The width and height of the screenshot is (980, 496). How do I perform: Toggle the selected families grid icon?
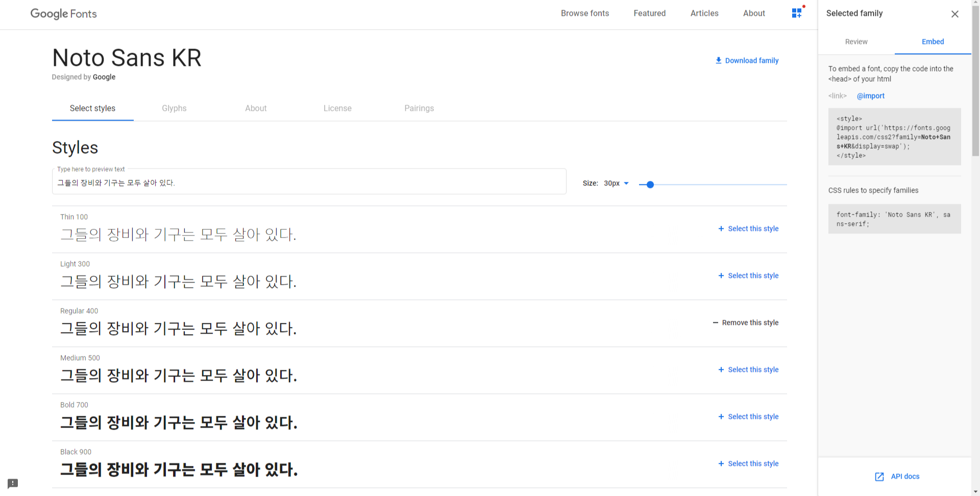point(797,13)
